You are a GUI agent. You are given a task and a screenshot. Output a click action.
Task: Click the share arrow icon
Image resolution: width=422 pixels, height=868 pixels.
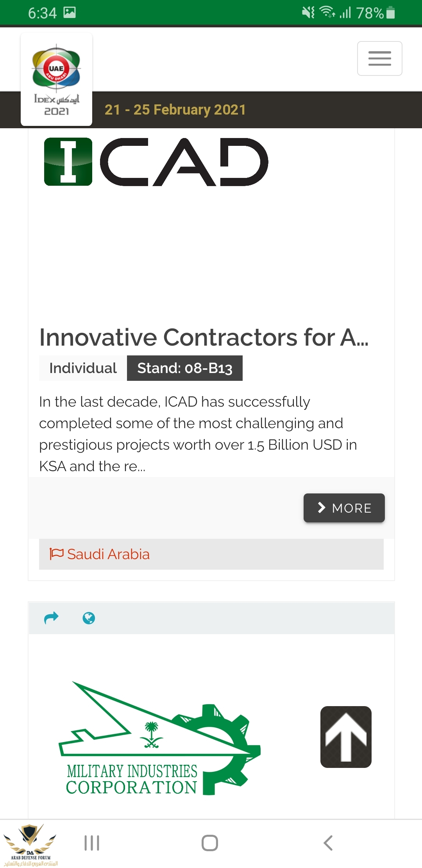tap(51, 618)
